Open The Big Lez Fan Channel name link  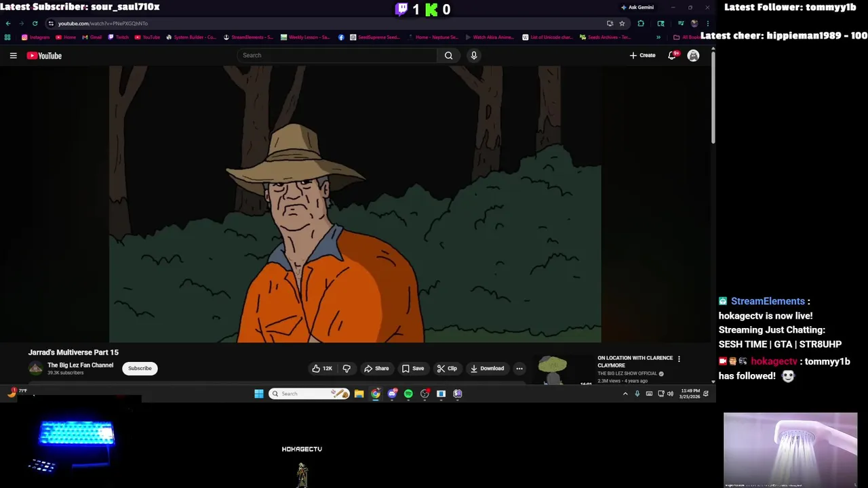pyautogui.click(x=80, y=365)
